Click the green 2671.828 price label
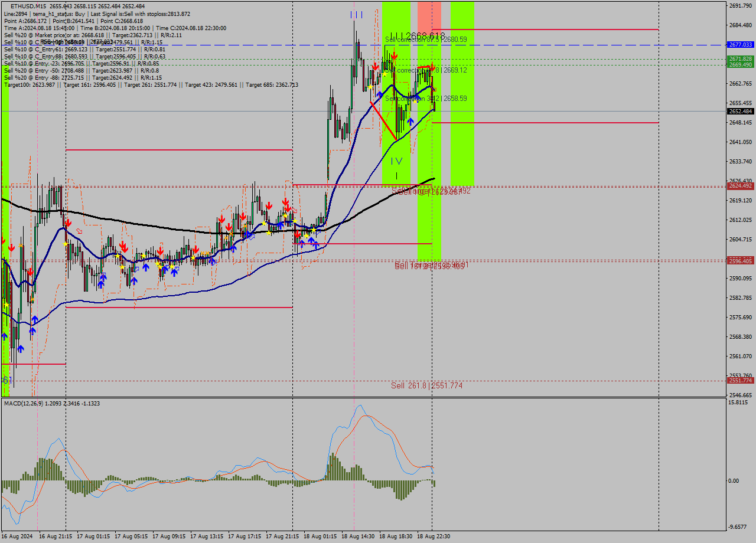The height and width of the screenshot is (543, 756). pyautogui.click(x=740, y=58)
